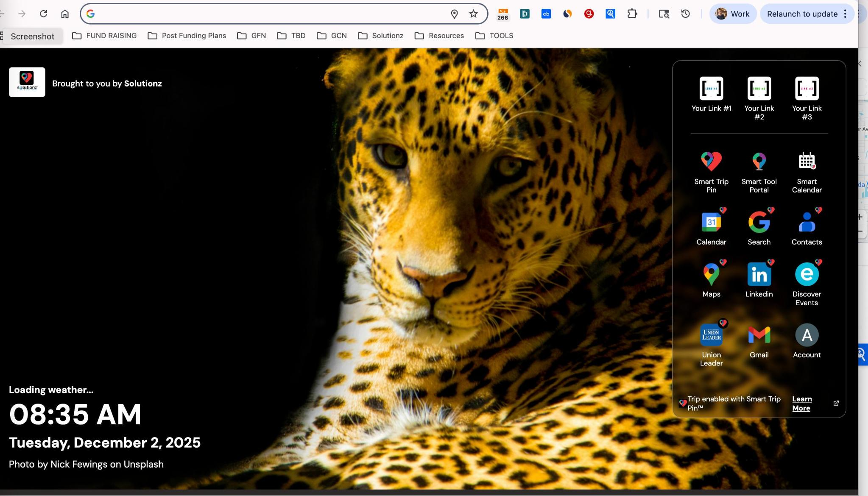
Task: Expand the FUND RAISING bookmarks folder
Action: 104,36
